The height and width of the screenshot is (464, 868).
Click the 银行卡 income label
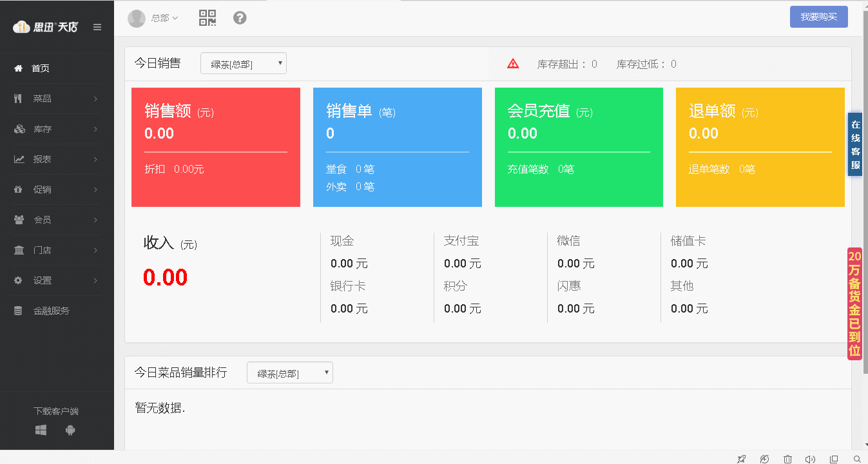[x=348, y=286]
